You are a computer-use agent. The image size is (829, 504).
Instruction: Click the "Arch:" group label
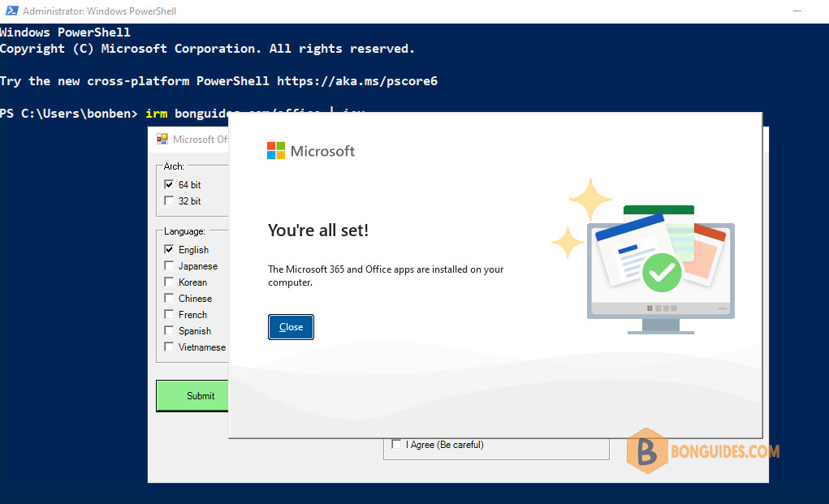click(174, 166)
